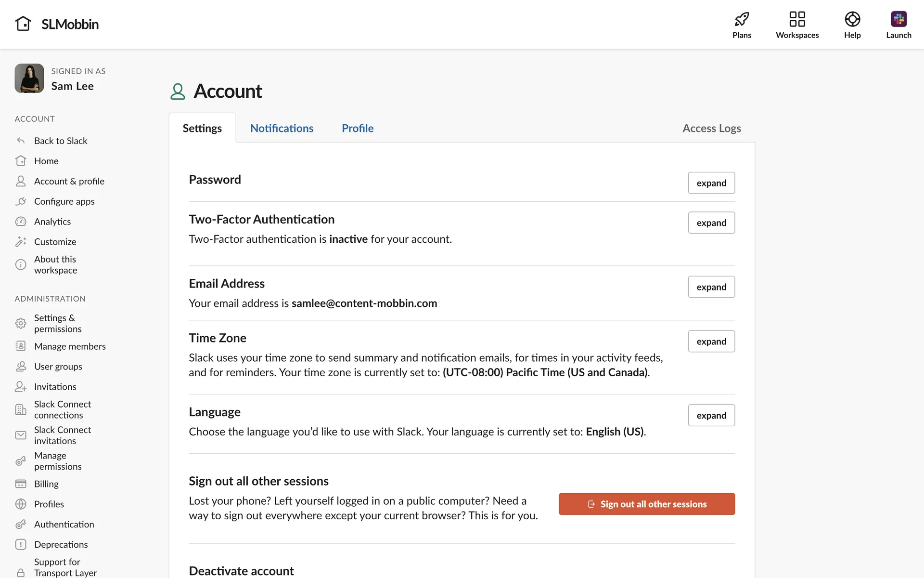Click the Deprecations warning icon
Viewport: 924px width, 578px height.
pyautogui.click(x=21, y=544)
